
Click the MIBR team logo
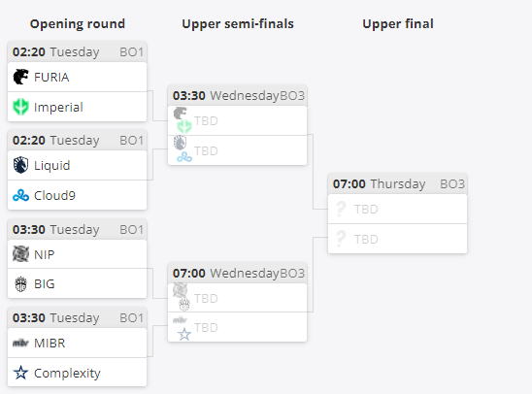click(20, 344)
